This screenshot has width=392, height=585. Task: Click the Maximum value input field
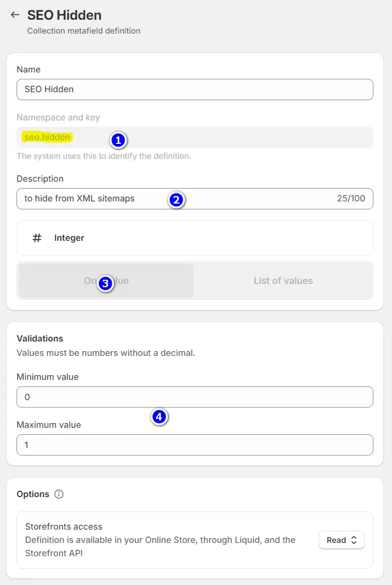(195, 445)
